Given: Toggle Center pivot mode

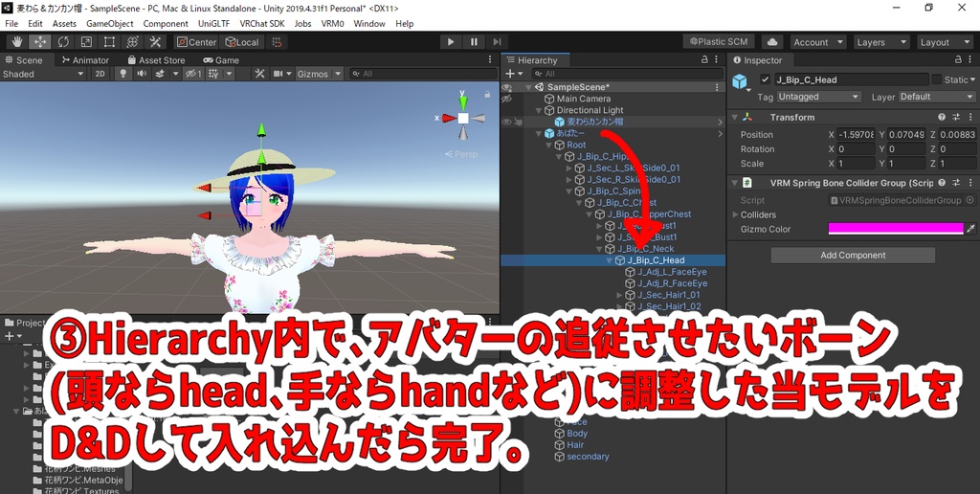Looking at the screenshot, I should click(196, 42).
